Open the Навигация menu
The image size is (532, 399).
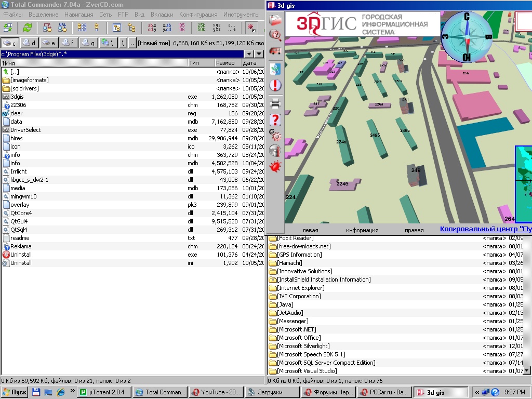[79, 15]
